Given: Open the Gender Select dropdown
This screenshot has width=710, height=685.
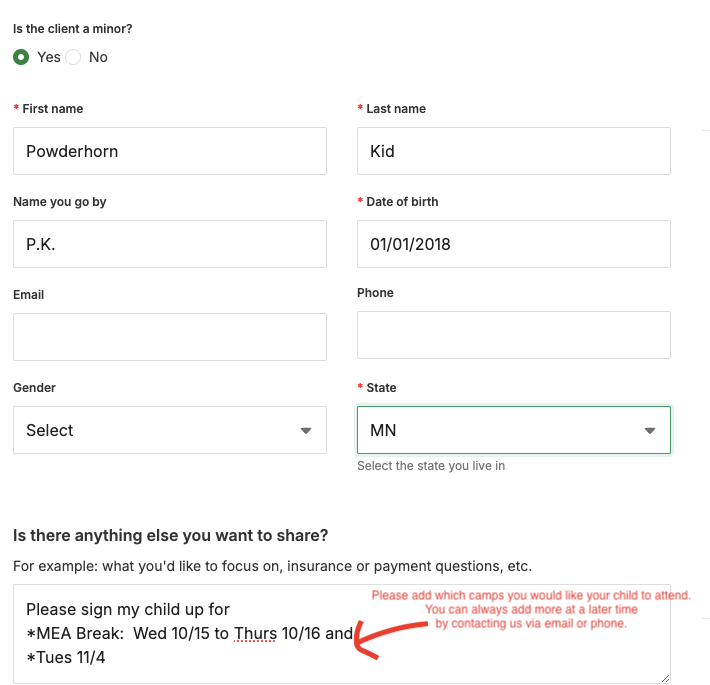Looking at the screenshot, I should (x=170, y=430).
